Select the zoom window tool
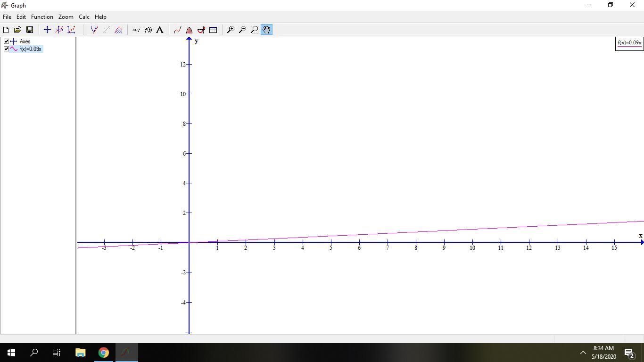Viewport: 644px width, 362px height. click(x=255, y=30)
